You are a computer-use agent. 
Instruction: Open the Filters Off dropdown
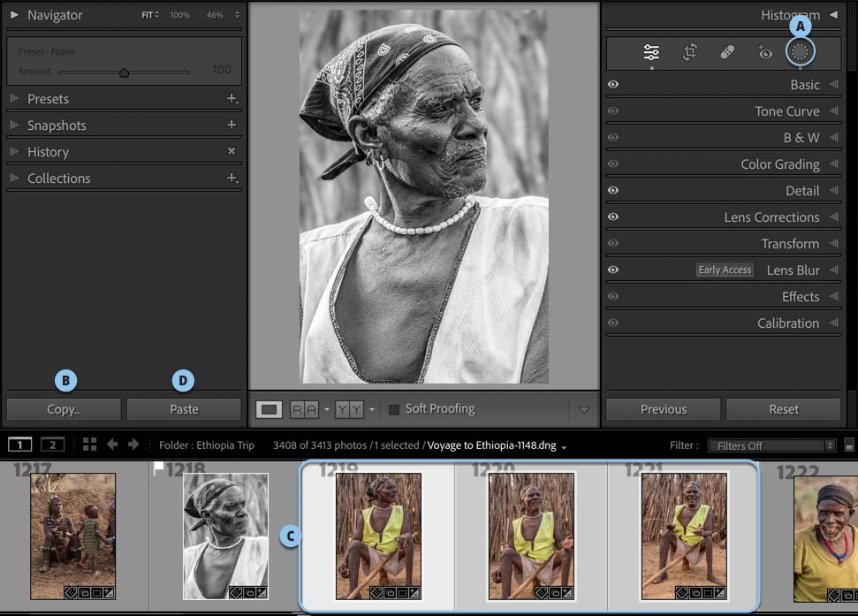[x=771, y=445]
